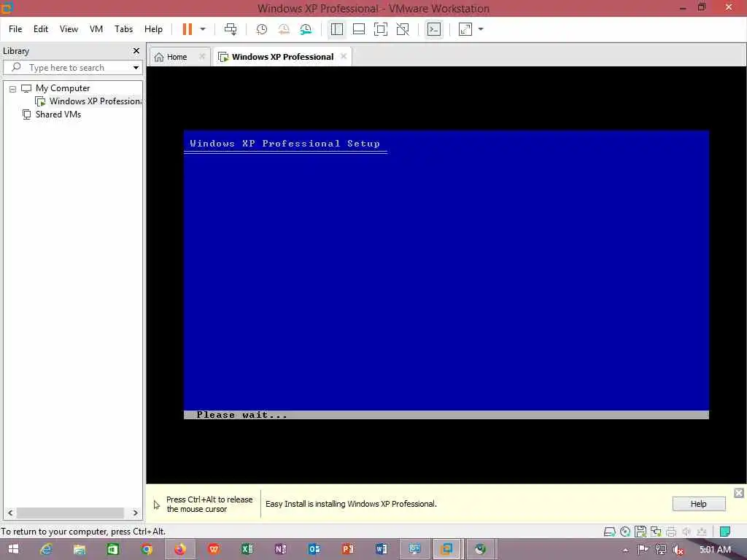Revert VM to previous snapshot

[284, 29]
